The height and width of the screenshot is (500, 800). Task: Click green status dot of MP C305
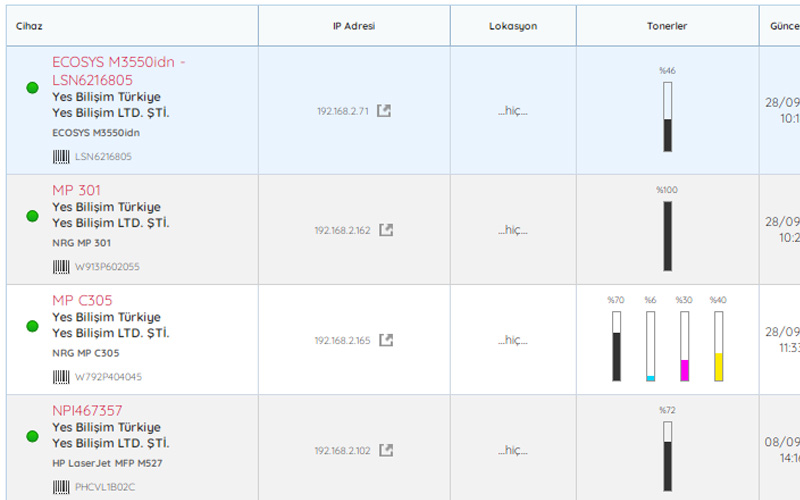click(32, 326)
